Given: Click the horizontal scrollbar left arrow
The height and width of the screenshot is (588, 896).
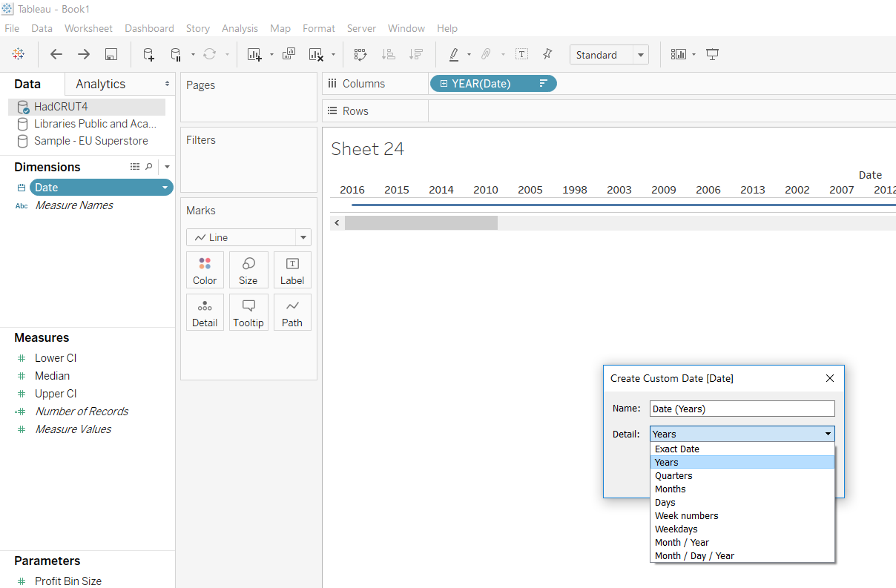Looking at the screenshot, I should click(337, 222).
